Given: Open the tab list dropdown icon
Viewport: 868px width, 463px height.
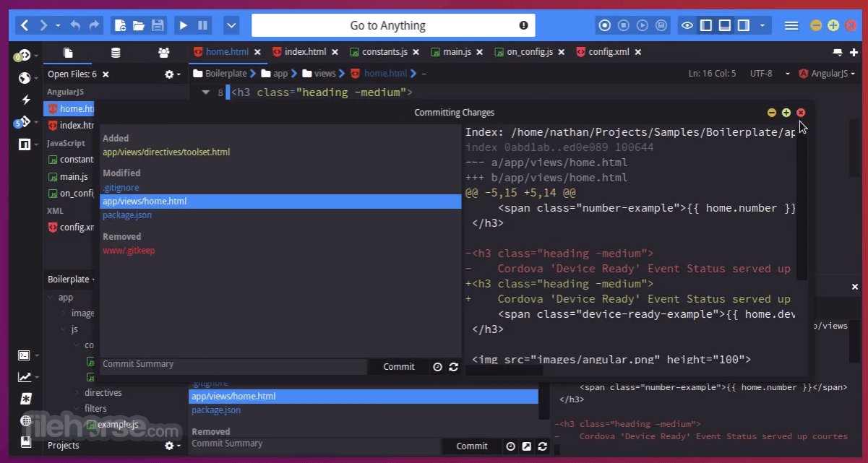Looking at the screenshot, I should 837,52.
